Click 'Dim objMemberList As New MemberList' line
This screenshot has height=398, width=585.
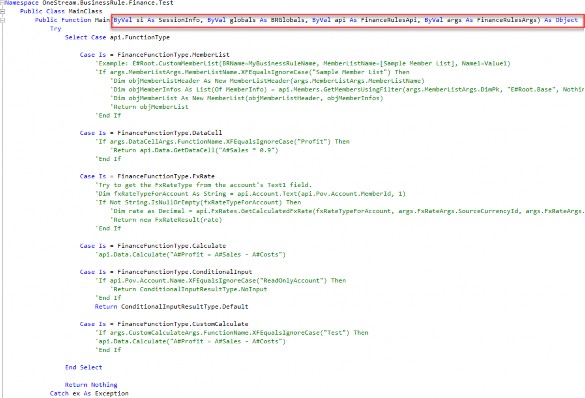click(246, 98)
